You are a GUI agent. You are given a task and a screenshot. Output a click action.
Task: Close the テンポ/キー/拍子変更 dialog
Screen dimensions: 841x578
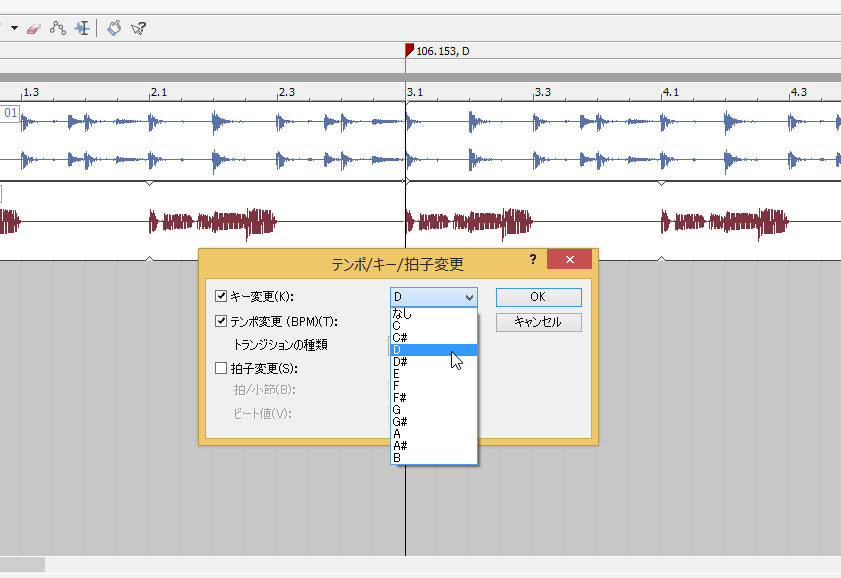click(x=569, y=260)
